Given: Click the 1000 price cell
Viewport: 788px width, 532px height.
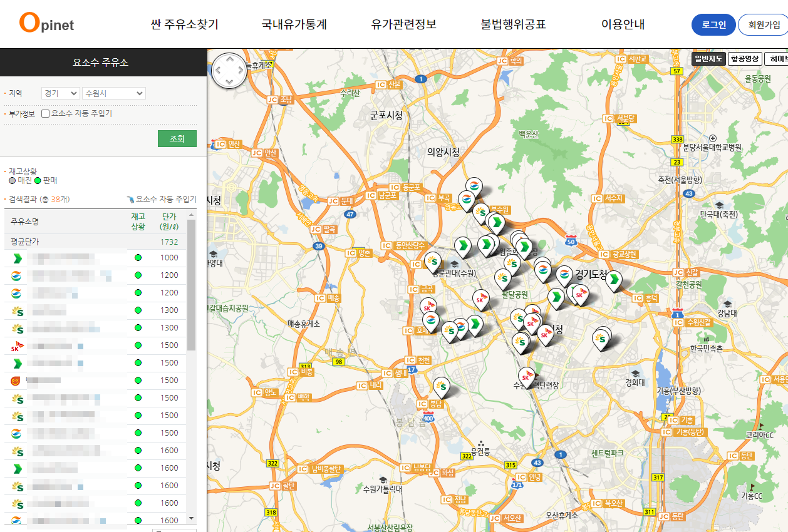Looking at the screenshot, I should pyautogui.click(x=169, y=258).
